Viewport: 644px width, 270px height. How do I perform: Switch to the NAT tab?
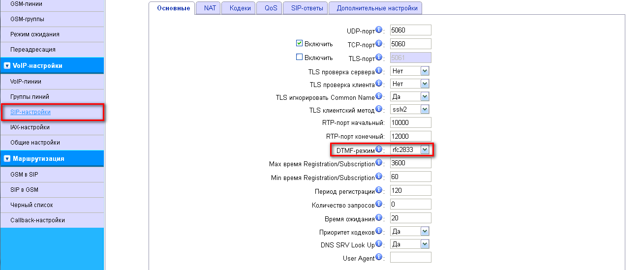pos(210,8)
